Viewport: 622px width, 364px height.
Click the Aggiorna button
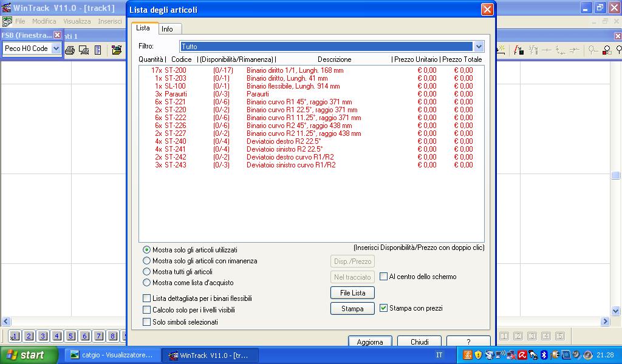point(370,342)
